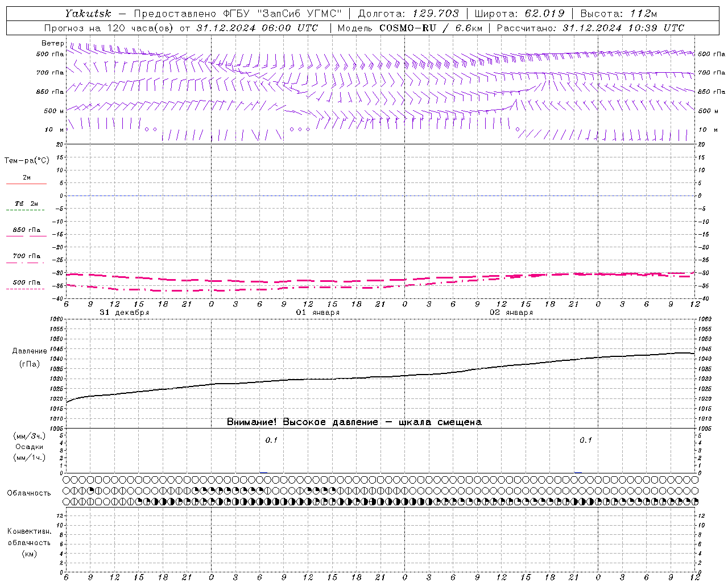
Task: Click the 'Высота: 112м' elevation value
Action: (x=619, y=14)
